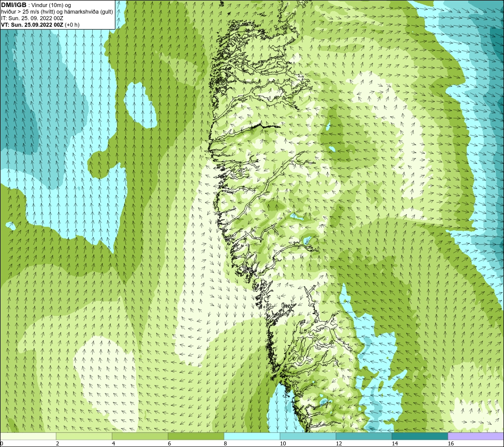
Task: Click the scale label '8'
Action: pyautogui.click(x=225, y=444)
